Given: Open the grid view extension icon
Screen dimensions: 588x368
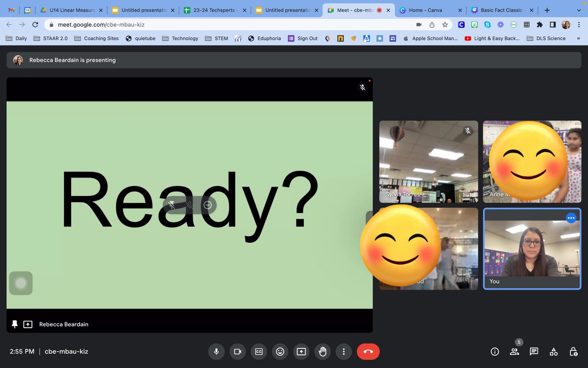Looking at the screenshot, I should (x=527, y=25).
